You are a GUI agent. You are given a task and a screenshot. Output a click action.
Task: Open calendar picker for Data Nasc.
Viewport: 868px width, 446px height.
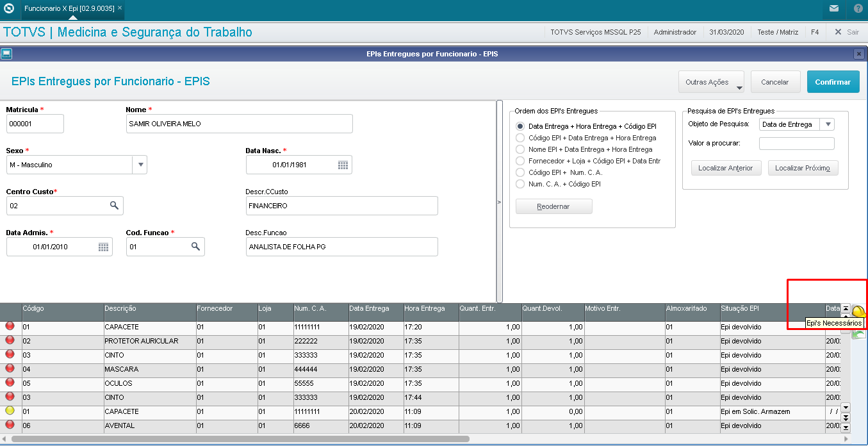point(343,165)
